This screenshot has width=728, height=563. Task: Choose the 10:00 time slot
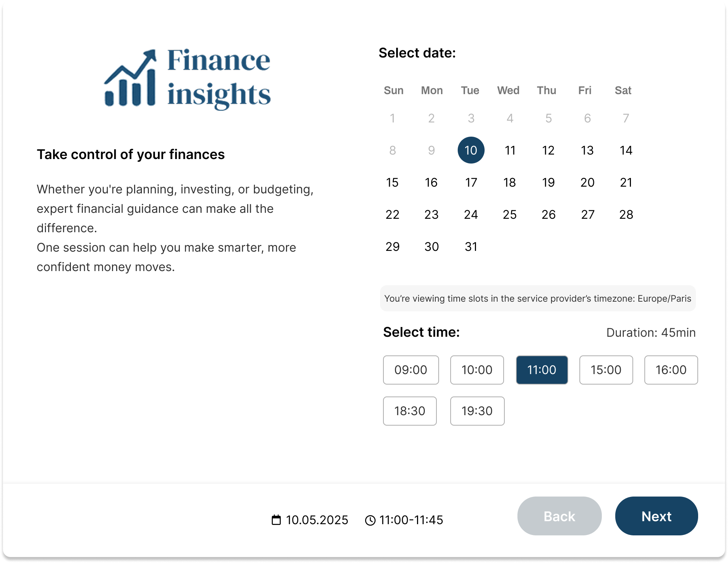coord(477,370)
